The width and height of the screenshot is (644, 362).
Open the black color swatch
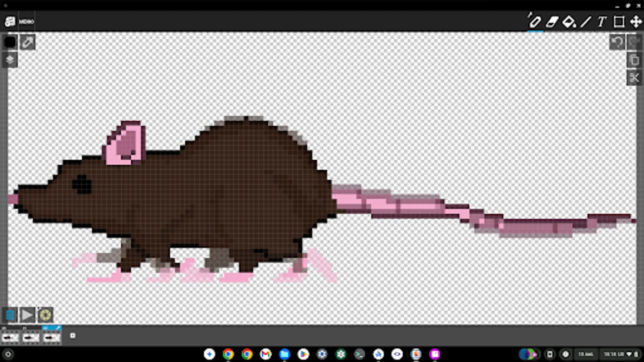[x=10, y=42]
